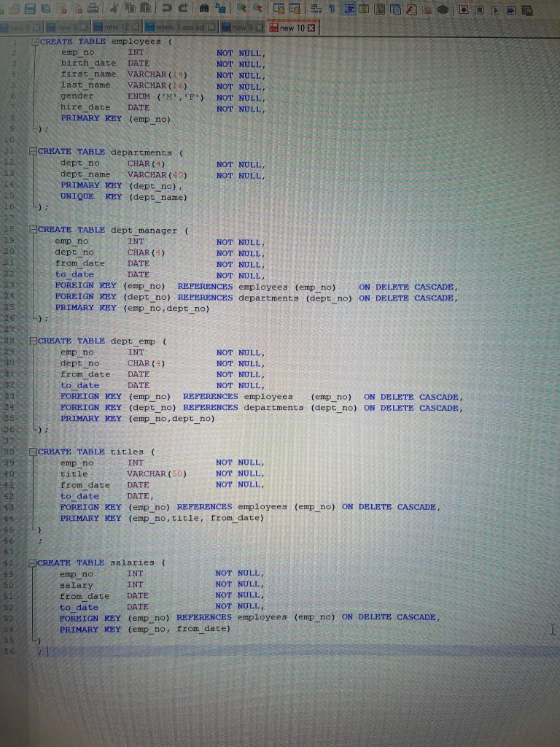Toggle synchronized vertical scrolling
Viewport: 560px width, 747px height.
(x=279, y=9)
